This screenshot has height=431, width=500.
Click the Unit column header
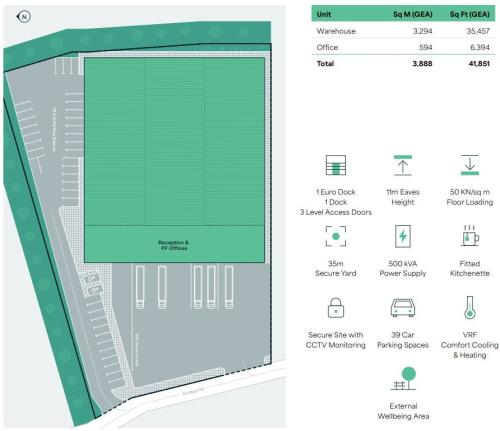coord(324,14)
